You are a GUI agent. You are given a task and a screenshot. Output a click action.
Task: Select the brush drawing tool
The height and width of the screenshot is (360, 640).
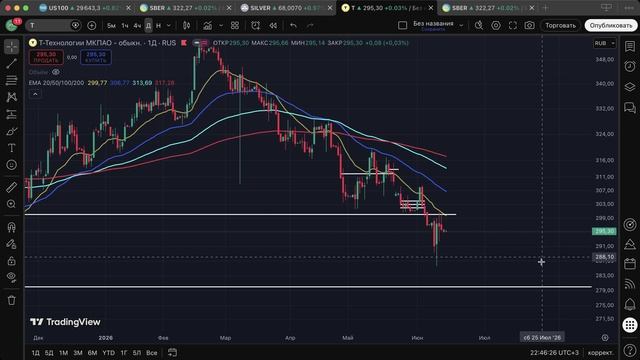(x=11, y=131)
